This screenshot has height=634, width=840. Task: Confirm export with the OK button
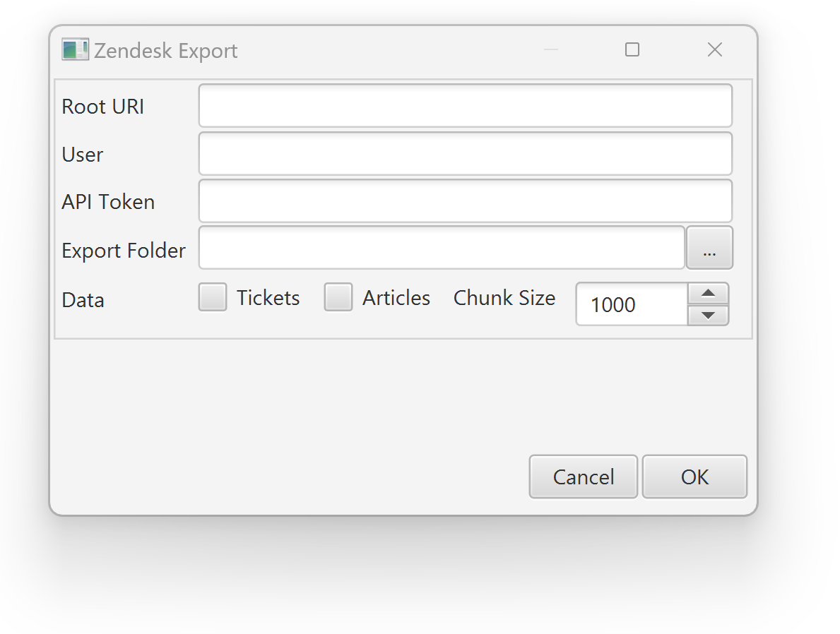(x=695, y=477)
